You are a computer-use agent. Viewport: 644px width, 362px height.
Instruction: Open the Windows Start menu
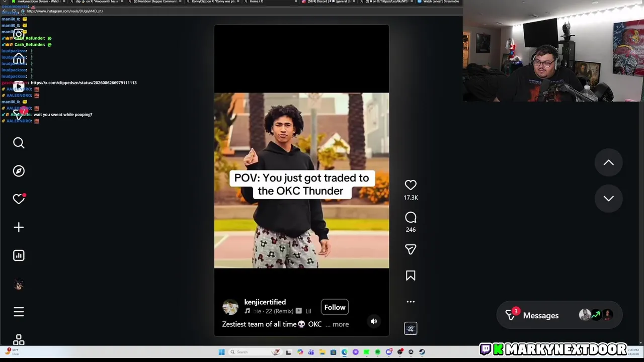click(x=222, y=352)
